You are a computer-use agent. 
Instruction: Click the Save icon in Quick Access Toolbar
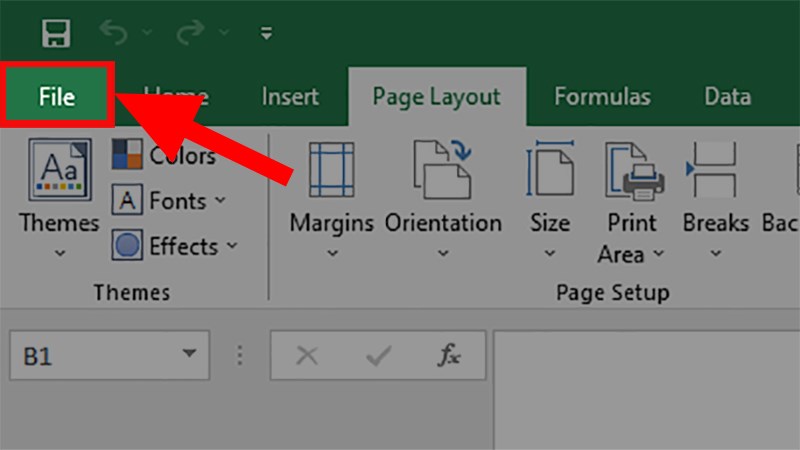point(56,33)
